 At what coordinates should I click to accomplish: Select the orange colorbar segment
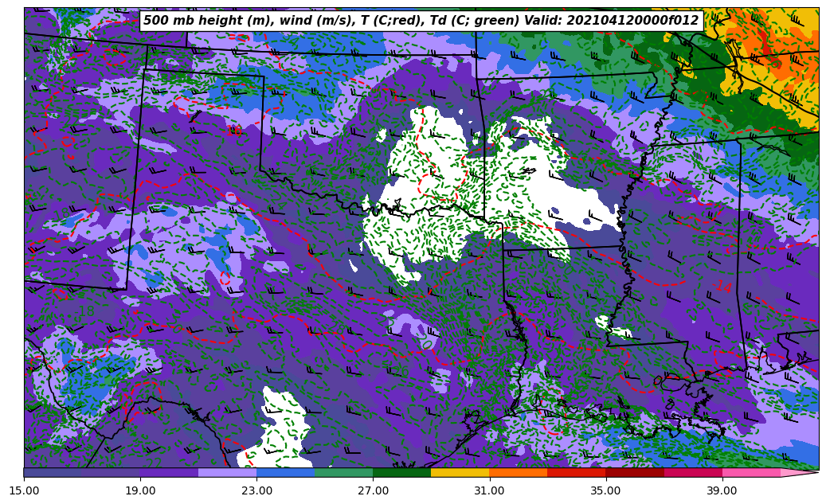click(518, 473)
